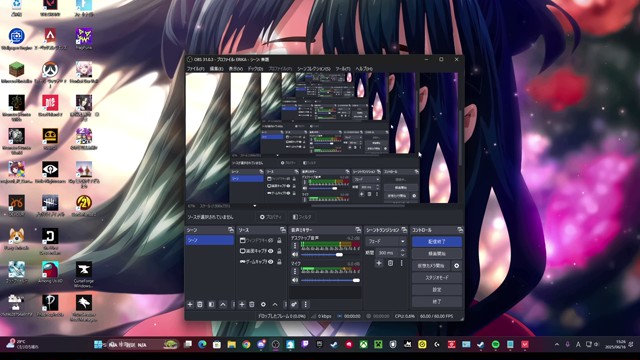
Task: Hide the ゲームキャプチャ source with eye icon
Action: [271, 262]
